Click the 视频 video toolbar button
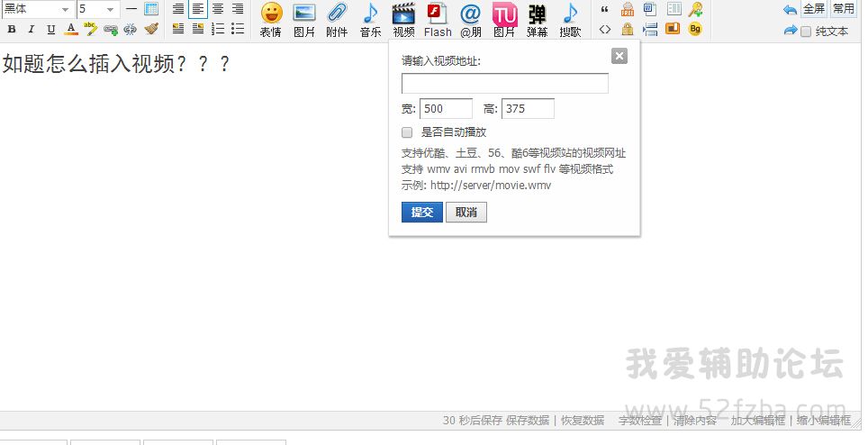The image size is (868, 445). [x=403, y=20]
